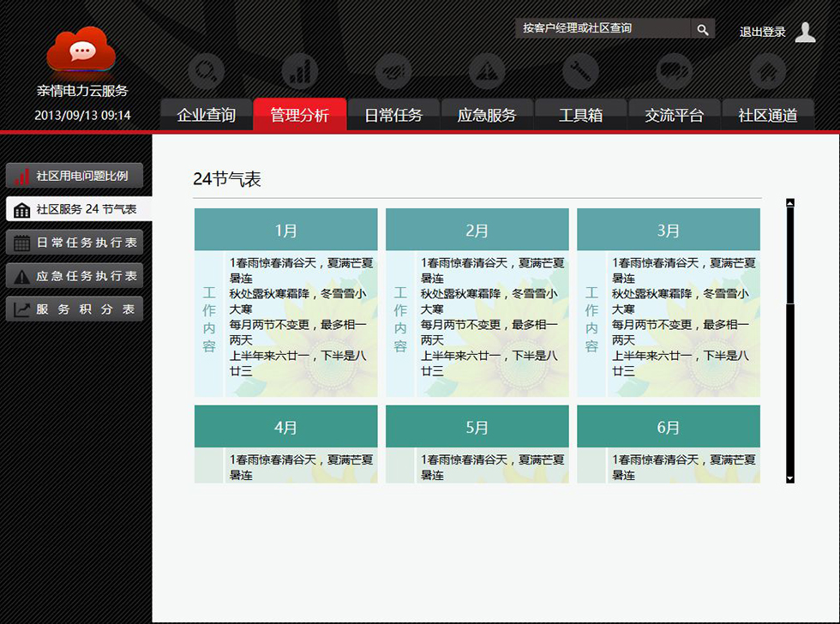The width and height of the screenshot is (840, 624).
Task: Click the 工作内容 label in 3月 card
Action: click(x=591, y=319)
